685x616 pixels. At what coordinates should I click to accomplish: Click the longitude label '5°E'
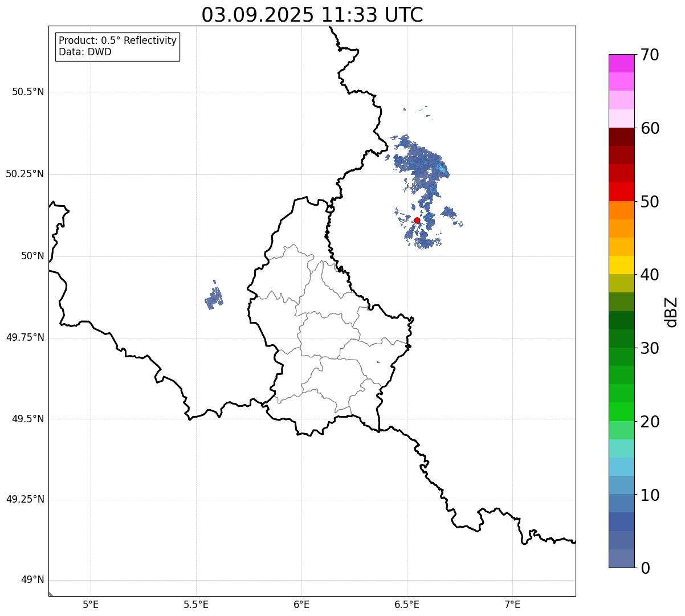click(91, 605)
